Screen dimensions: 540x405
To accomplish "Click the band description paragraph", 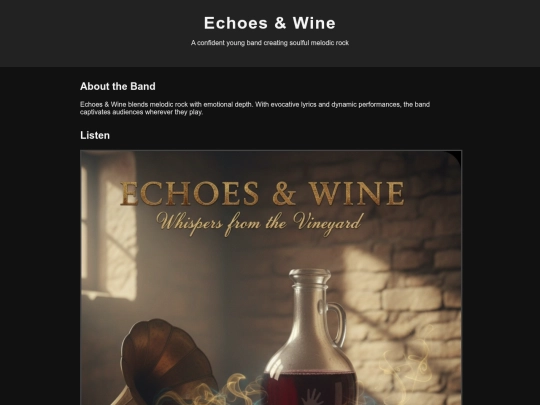I will [255, 108].
